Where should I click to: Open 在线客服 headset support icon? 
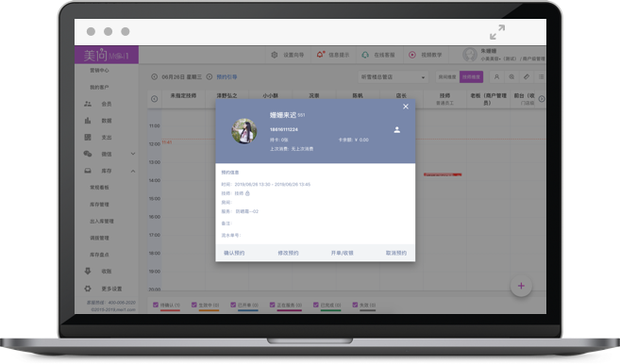point(365,55)
